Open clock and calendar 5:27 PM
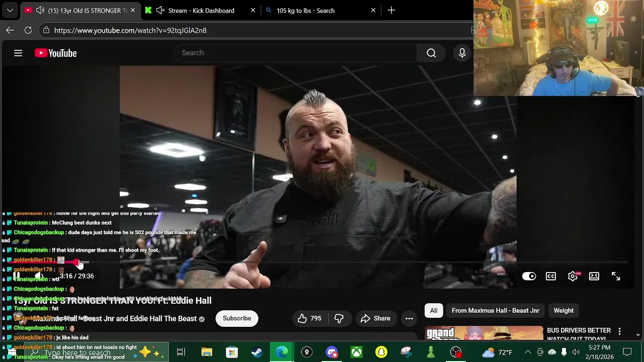 click(x=599, y=352)
